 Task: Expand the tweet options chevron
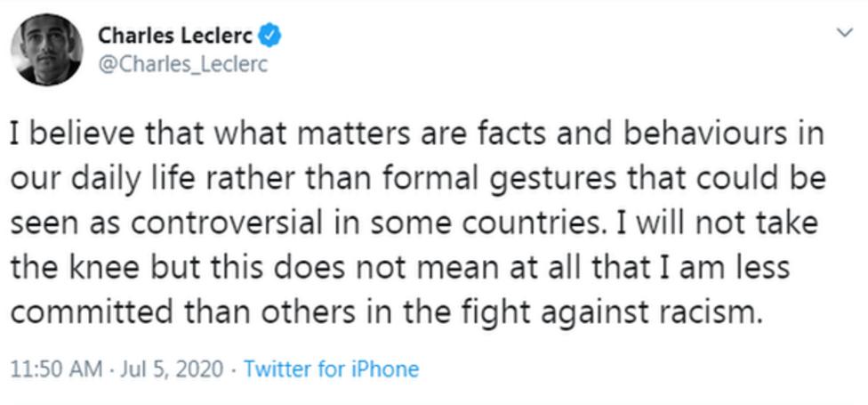coord(845,33)
